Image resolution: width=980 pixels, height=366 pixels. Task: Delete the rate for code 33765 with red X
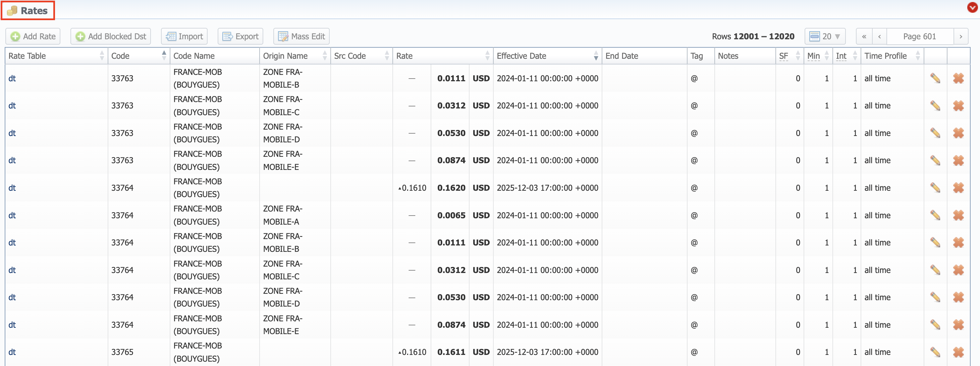pyautogui.click(x=958, y=352)
